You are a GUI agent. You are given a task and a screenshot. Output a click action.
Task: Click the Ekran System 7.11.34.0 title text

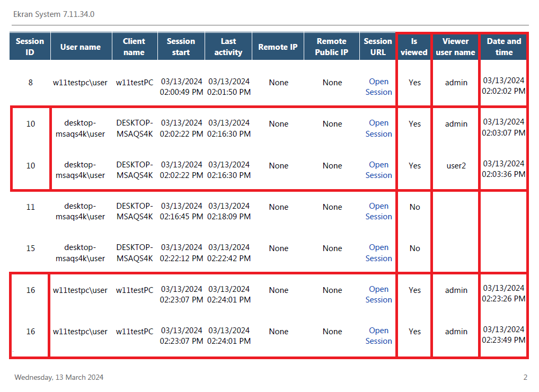coord(54,14)
